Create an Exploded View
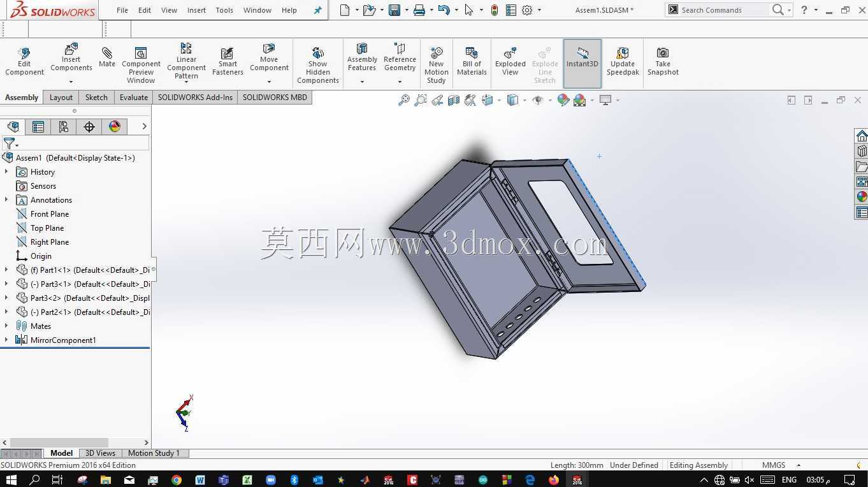 pyautogui.click(x=510, y=62)
